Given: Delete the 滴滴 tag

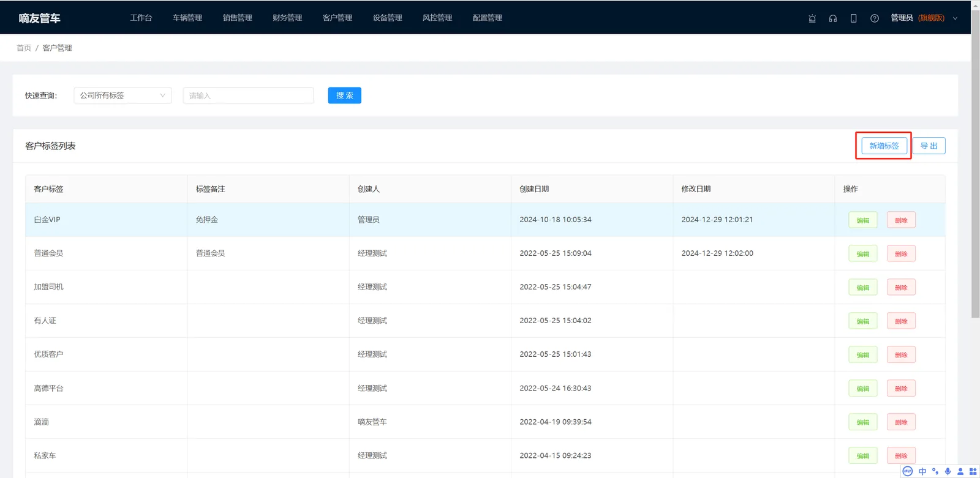Looking at the screenshot, I should click(901, 422).
